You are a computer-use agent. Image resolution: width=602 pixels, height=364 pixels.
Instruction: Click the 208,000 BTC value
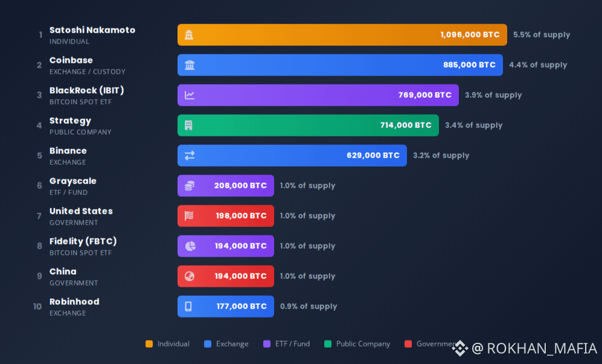240,186
